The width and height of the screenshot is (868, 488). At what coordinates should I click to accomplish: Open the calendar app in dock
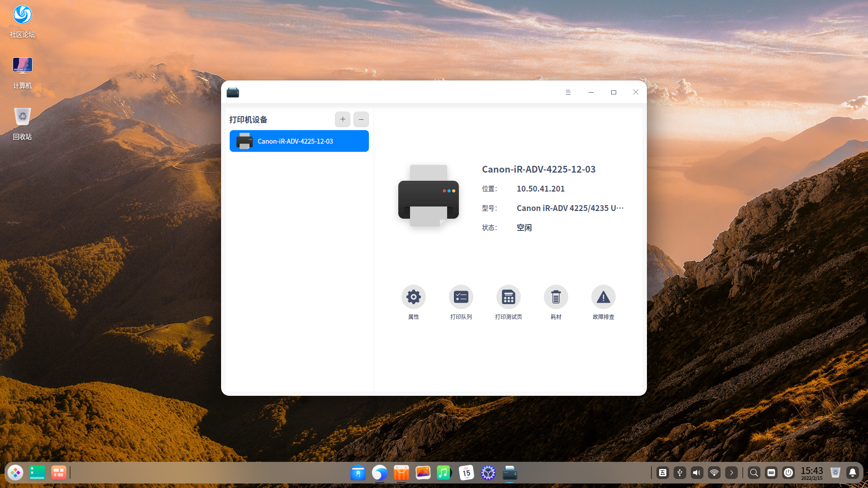point(466,473)
